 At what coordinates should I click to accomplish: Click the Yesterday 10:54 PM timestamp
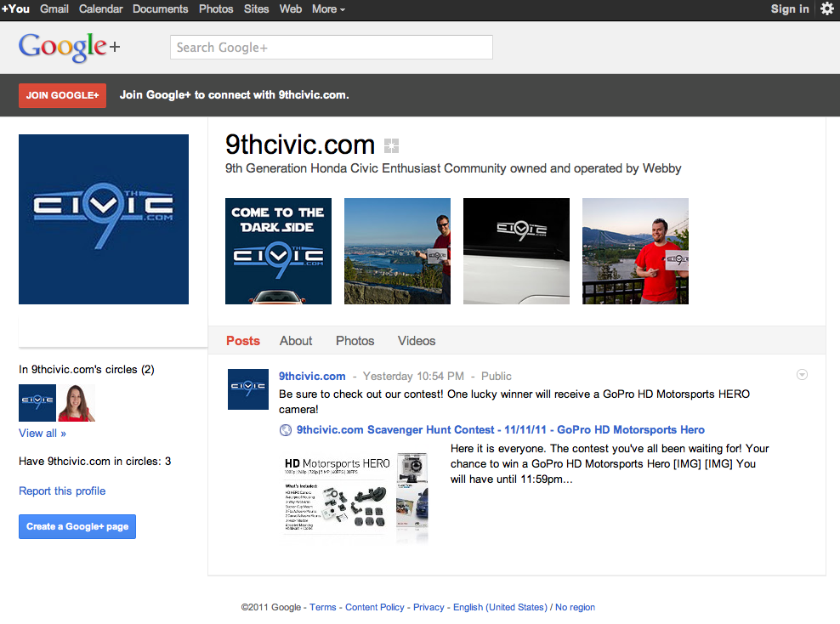(x=413, y=377)
